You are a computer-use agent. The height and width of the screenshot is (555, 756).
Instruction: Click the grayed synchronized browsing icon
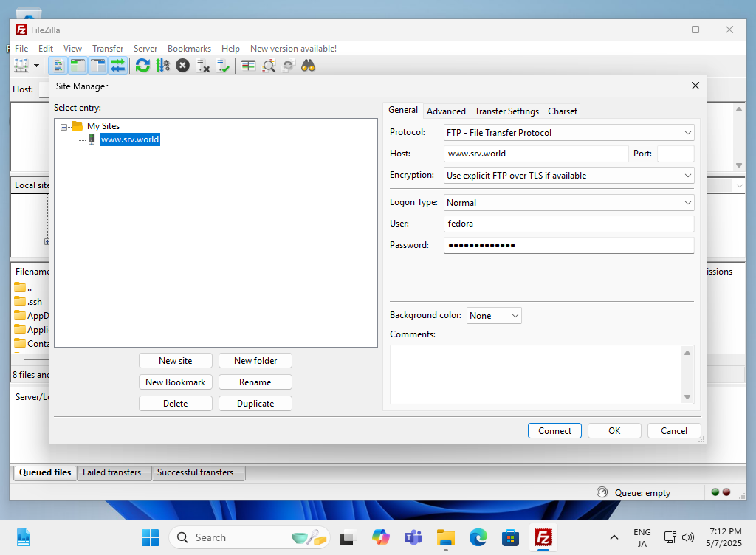click(x=289, y=66)
